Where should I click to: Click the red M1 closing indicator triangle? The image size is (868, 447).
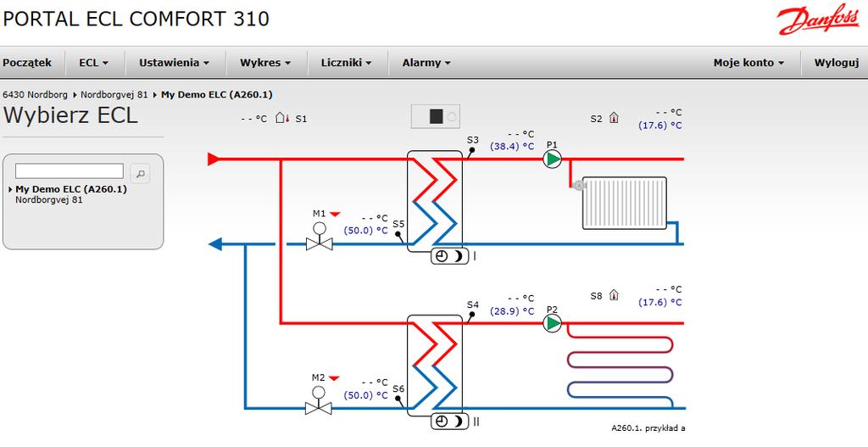pos(335,214)
